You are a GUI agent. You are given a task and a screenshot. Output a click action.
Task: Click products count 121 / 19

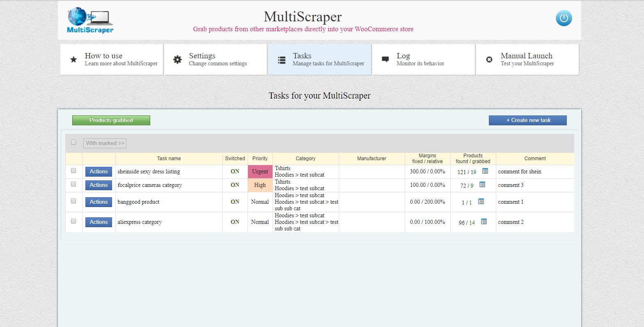coord(467,173)
